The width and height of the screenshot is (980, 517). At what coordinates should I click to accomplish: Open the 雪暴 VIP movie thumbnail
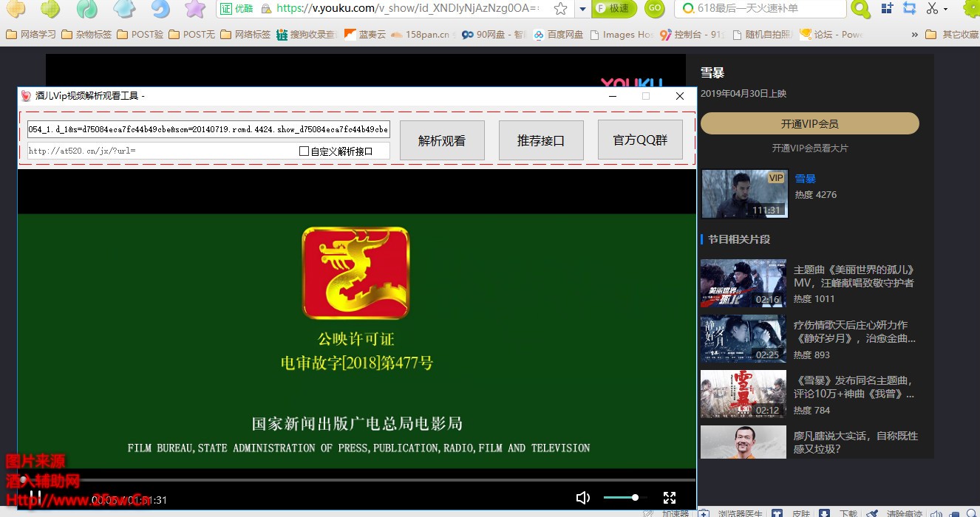745,194
